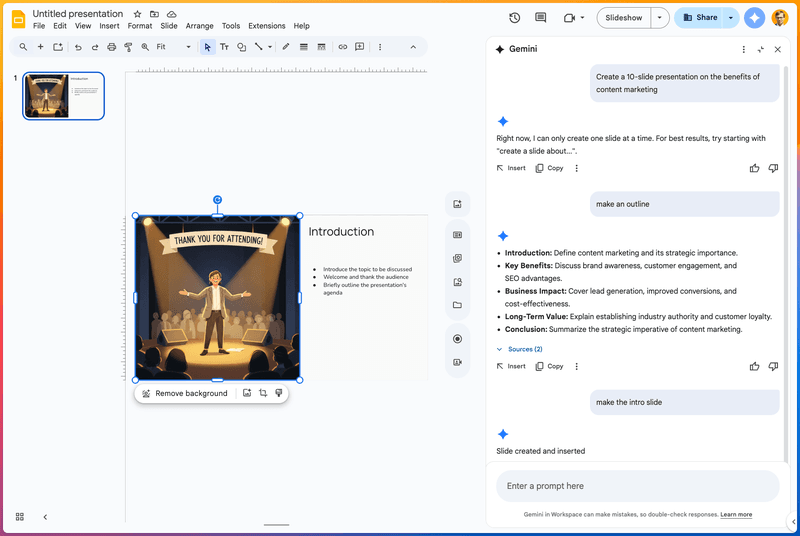Open the Extensions menu
This screenshot has width=800, height=536.
coord(267,26)
